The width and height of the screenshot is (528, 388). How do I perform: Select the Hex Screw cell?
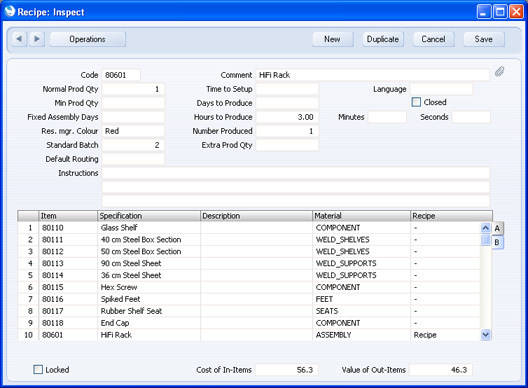pyautogui.click(x=149, y=287)
